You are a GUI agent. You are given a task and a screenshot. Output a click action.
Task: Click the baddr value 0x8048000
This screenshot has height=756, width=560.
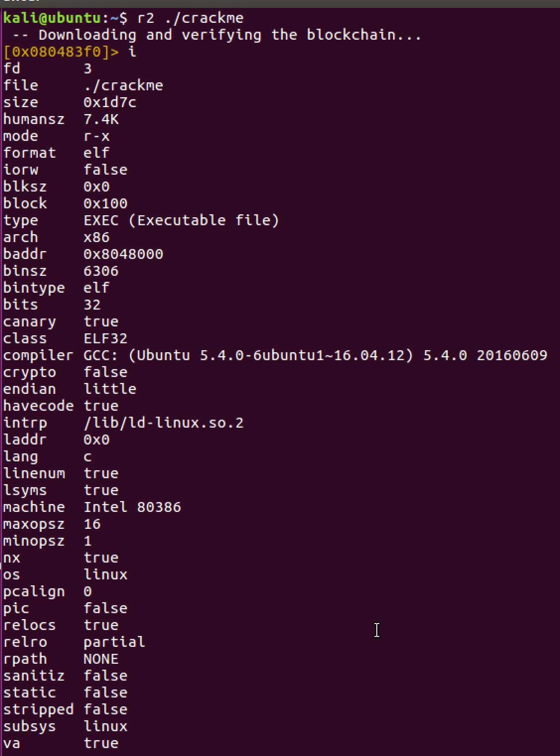pyautogui.click(x=123, y=254)
